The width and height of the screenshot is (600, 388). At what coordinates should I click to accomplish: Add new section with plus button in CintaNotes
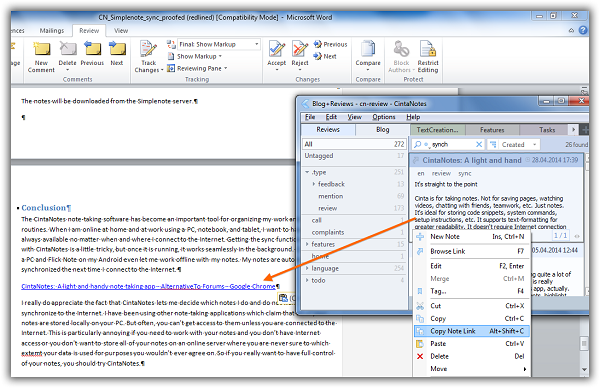point(585,130)
